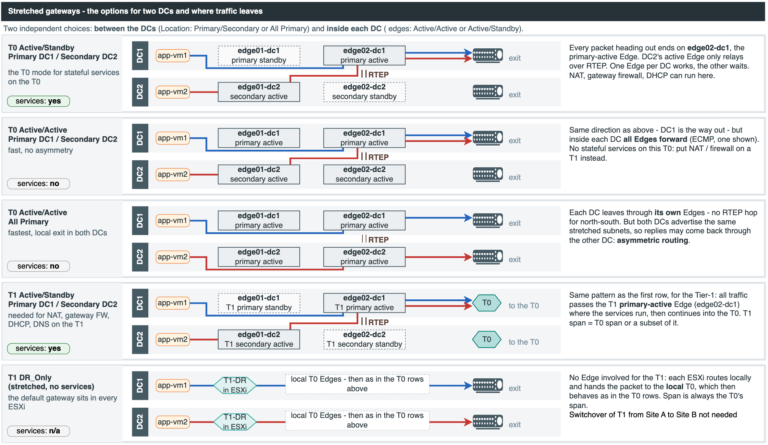The height and width of the screenshot is (445, 768).
Task: Click 'fastest, local exit in both DCs' text
Action: point(57,233)
